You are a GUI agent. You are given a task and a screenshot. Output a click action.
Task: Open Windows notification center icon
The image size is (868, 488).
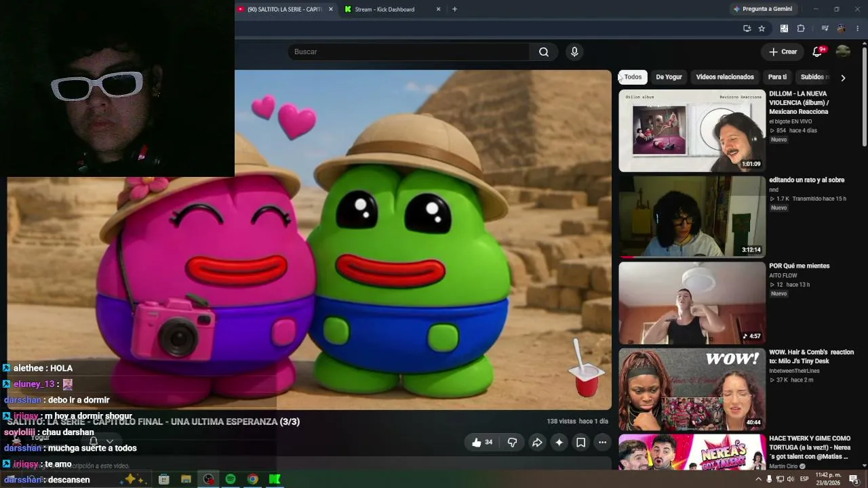(x=854, y=479)
